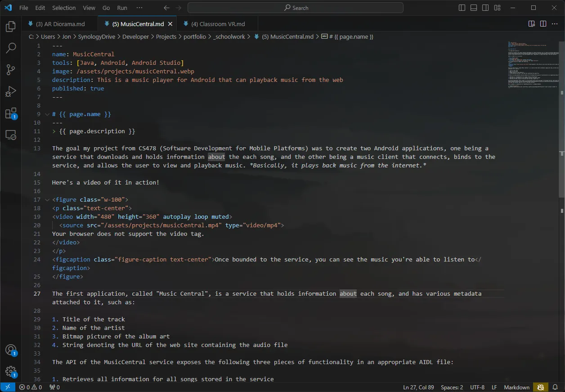The width and height of the screenshot is (565, 392).
Task: Click line number 27 in the gutter
Action: (37, 294)
